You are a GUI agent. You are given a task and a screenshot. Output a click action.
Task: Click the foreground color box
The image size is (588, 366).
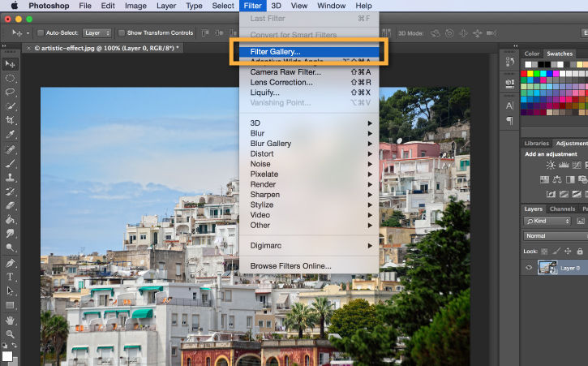pyautogui.click(x=6, y=356)
